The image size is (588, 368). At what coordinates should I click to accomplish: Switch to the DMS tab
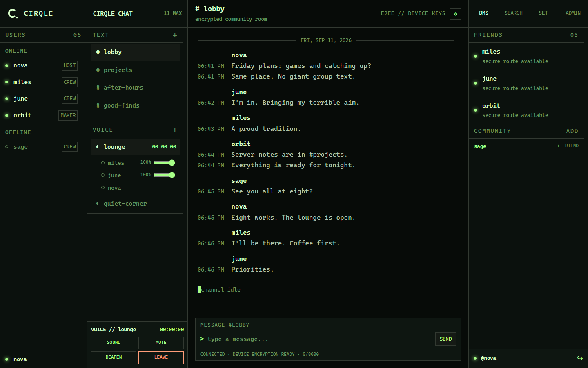pyautogui.click(x=483, y=13)
